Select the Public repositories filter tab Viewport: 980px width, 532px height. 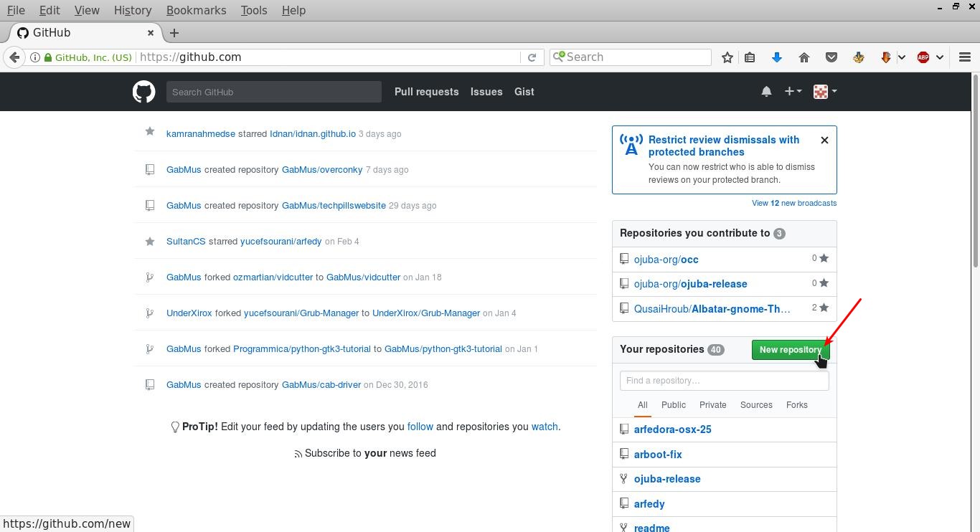[x=674, y=405]
